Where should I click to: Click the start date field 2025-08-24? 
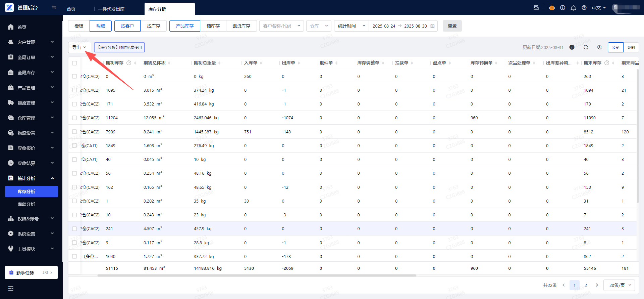pos(384,26)
